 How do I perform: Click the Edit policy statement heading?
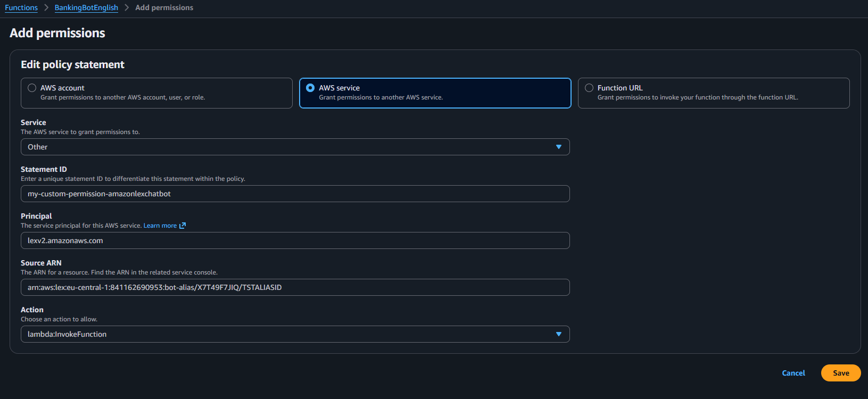(72, 64)
